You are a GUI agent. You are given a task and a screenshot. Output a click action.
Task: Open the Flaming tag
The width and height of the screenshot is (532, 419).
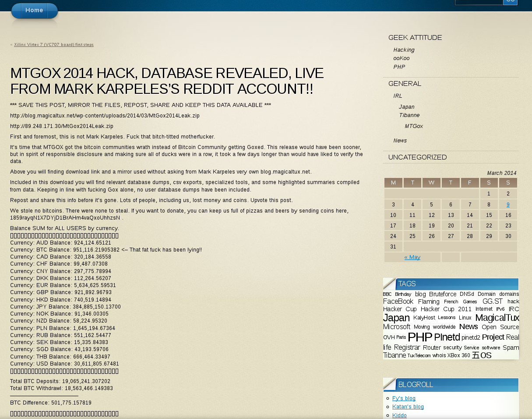[429, 302]
